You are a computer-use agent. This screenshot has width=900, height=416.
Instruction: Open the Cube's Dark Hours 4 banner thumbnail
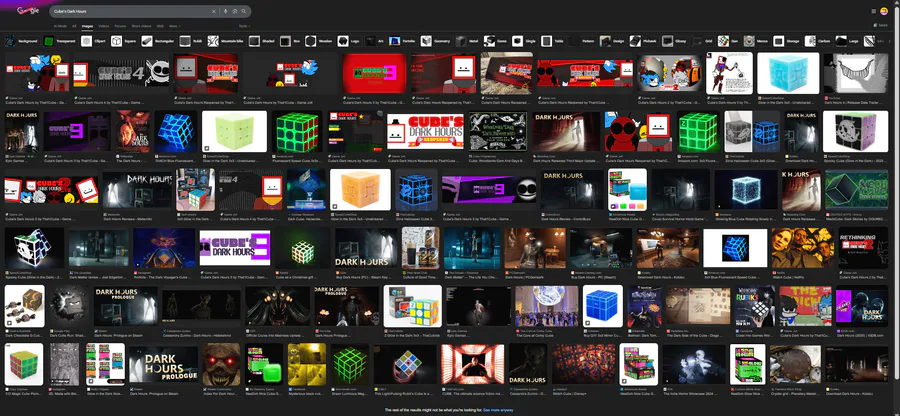click(122, 73)
